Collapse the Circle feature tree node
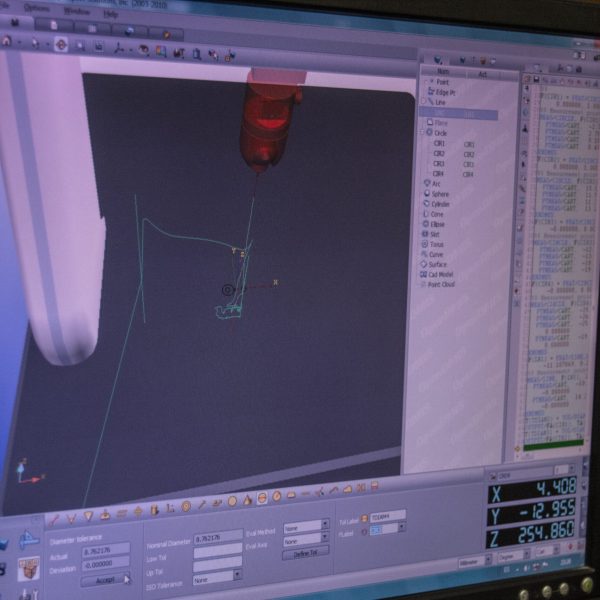 (422, 132)
